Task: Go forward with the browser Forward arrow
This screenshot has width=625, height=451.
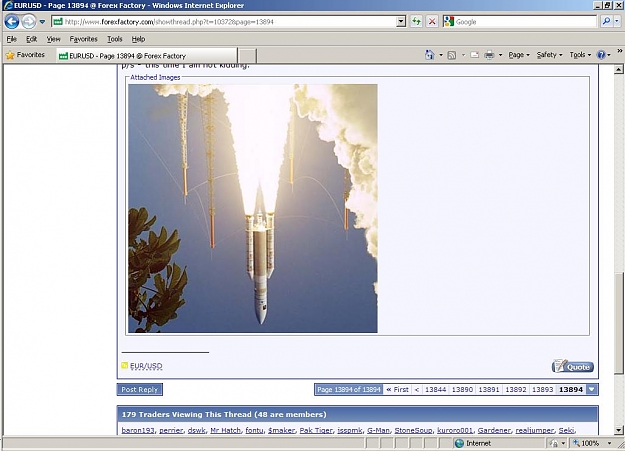Action: click(x=28, y=22)
